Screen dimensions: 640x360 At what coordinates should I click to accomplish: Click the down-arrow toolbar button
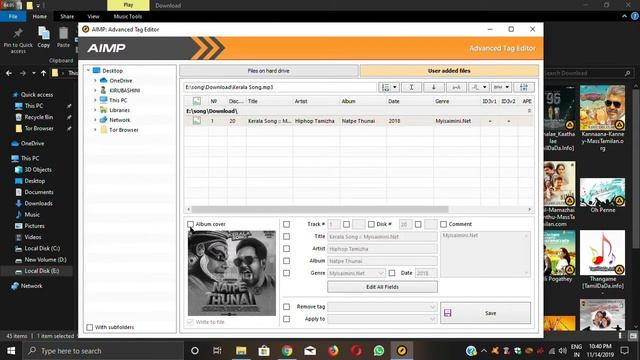coord(433,87)
